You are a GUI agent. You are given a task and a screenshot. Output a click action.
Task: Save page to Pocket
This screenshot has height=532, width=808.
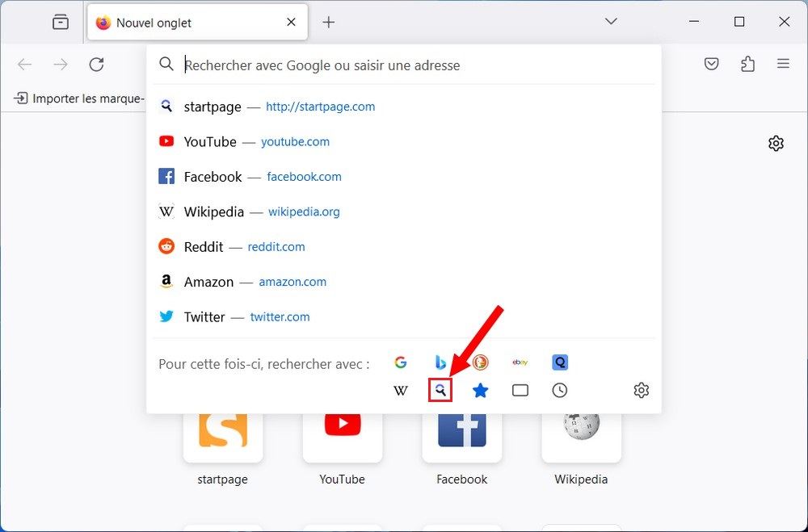(711, 64)
